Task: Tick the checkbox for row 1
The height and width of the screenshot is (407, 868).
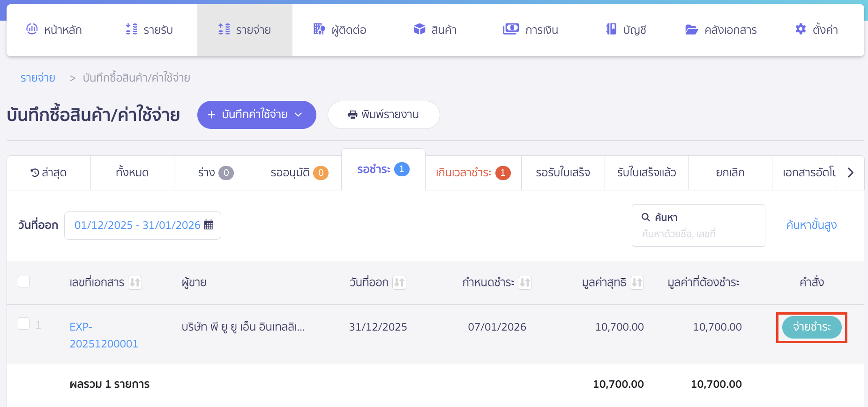Action: click(23, 324)
